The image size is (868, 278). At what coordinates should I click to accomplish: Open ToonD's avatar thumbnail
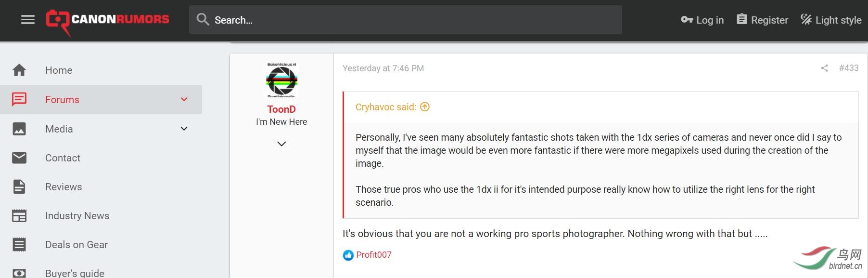(x=281, y=80)
